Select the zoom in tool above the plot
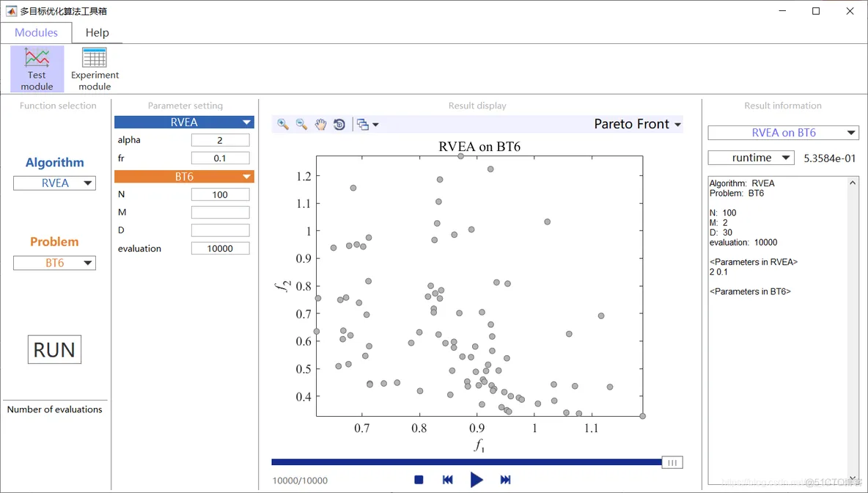 pyautogui.click(x=282, y=124)
